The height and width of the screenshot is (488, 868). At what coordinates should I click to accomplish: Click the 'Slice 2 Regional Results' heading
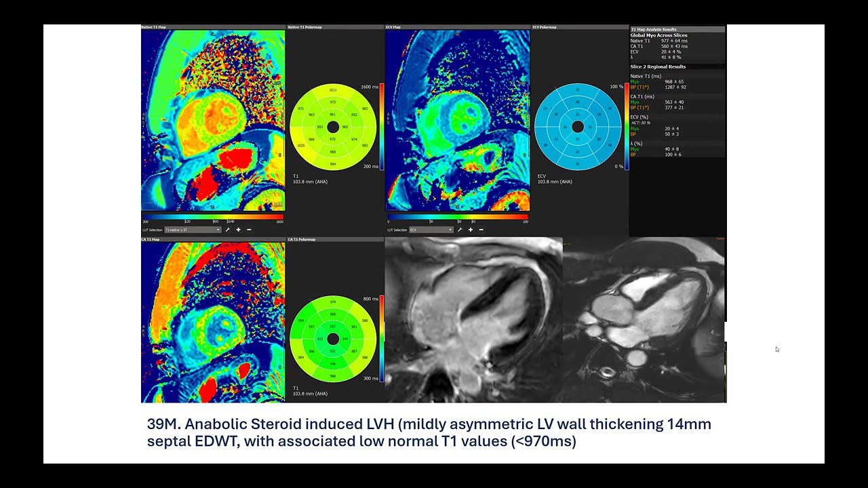(658, 66)
